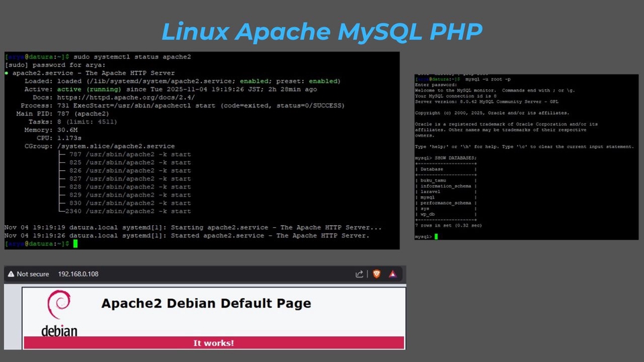The image size is (644, 362).
Task: Click the green cursor in the Apache terminal
Action: (75, 244)
